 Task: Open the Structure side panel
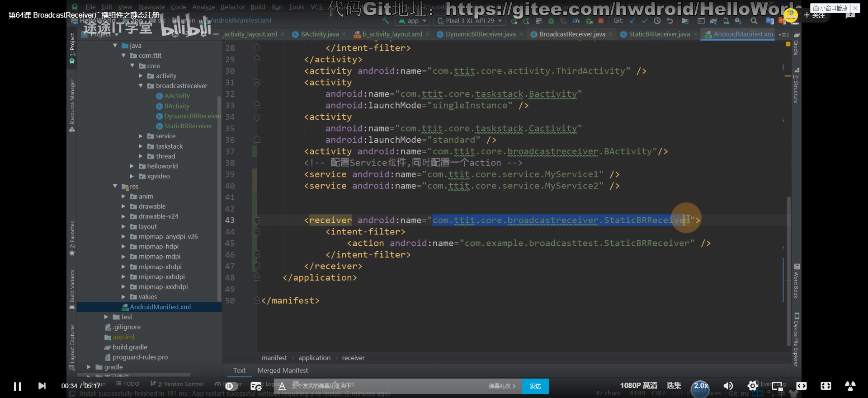797,85
